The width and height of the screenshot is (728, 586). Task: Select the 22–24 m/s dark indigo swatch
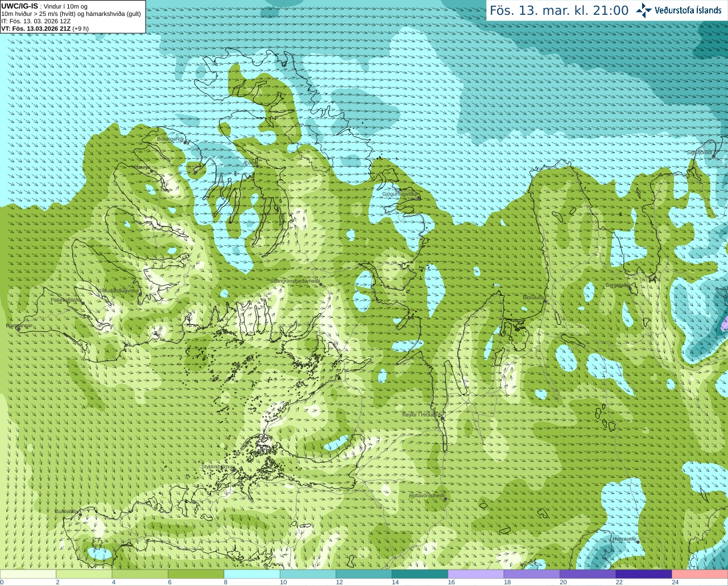tap(644, 574)
